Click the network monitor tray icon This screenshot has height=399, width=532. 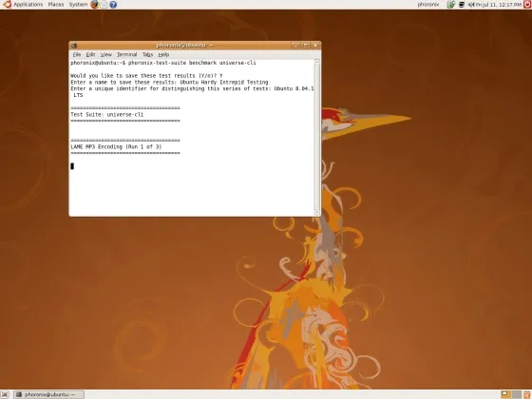pyautogui.click(x=462, y=5)
